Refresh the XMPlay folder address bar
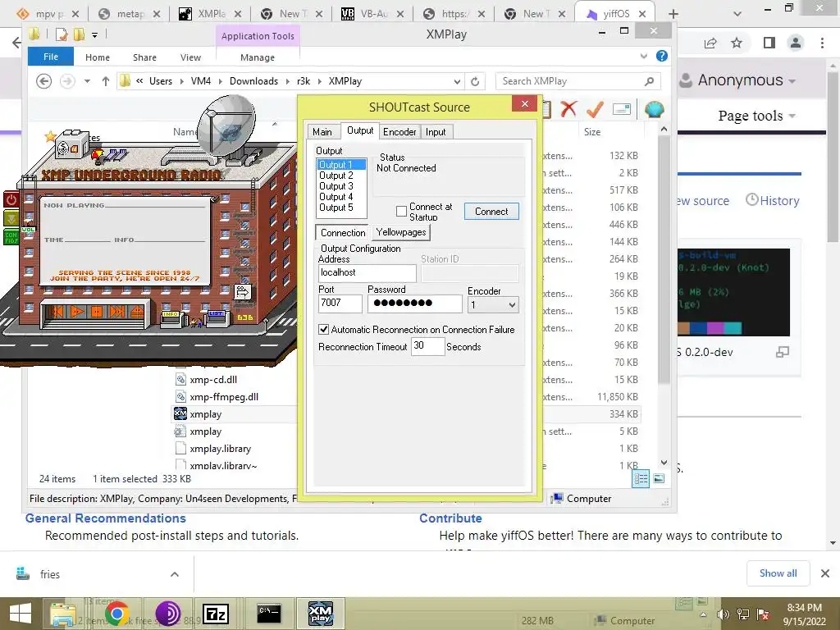 point(475,81)
